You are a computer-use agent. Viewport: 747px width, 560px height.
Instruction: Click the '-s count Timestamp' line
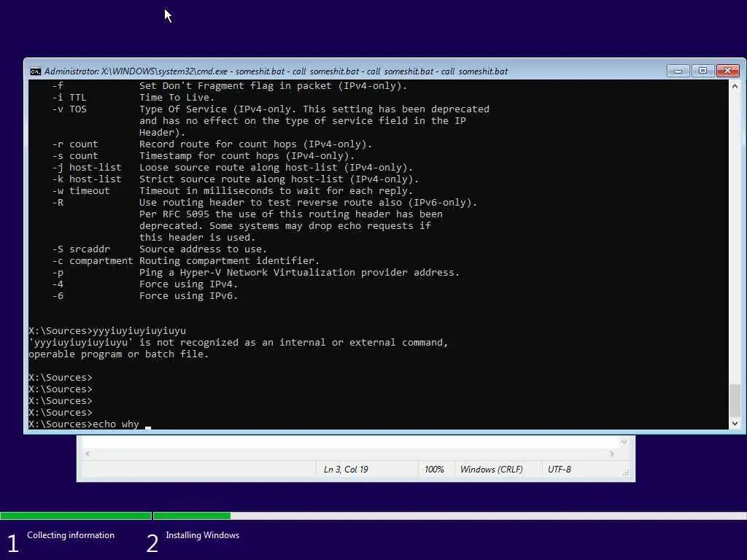coord(204,156)
